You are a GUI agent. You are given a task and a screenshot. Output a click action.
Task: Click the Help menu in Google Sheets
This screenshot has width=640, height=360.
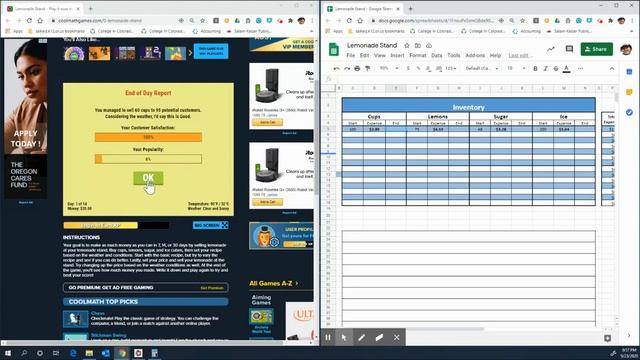coord(495,55)
